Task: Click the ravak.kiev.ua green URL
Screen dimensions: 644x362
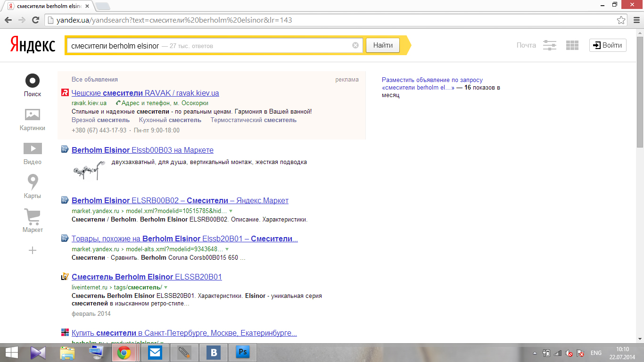Action: click(x=89, y=103)
